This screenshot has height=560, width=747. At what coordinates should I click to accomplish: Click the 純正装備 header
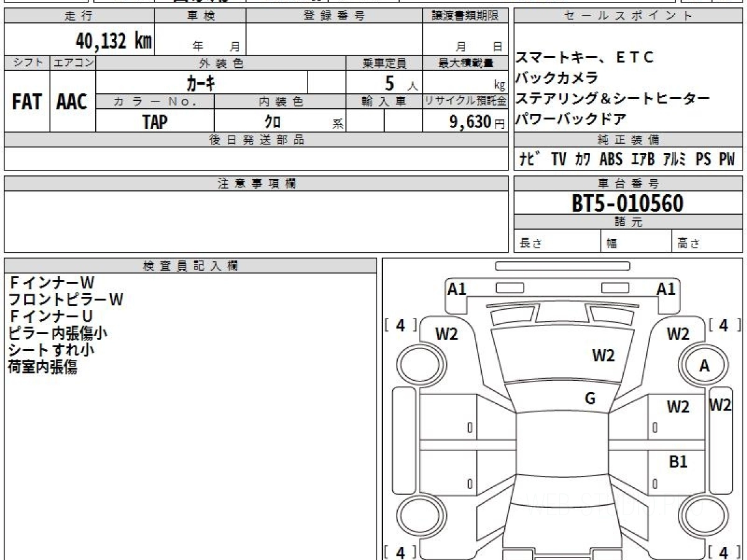(x=628, y=140)
